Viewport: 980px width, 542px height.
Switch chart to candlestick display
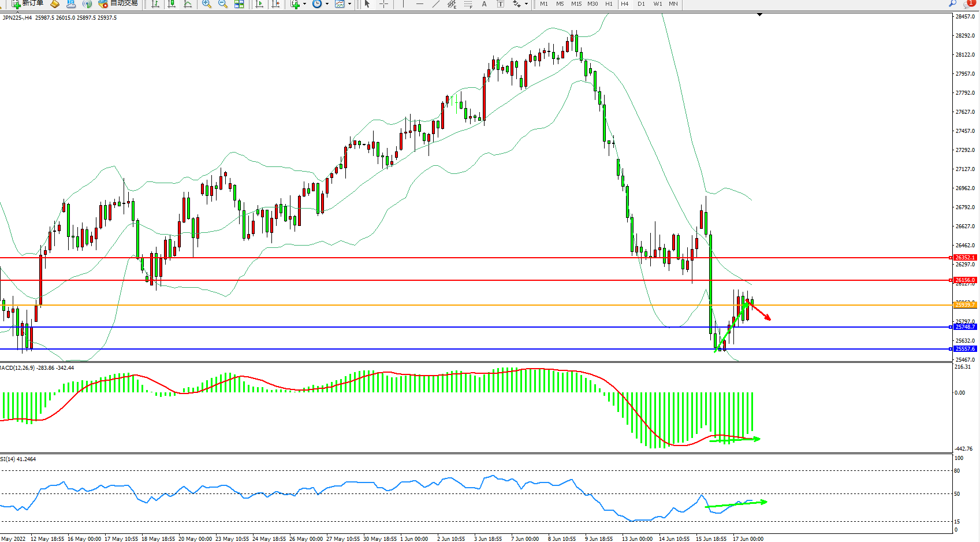tap(172, 4)
